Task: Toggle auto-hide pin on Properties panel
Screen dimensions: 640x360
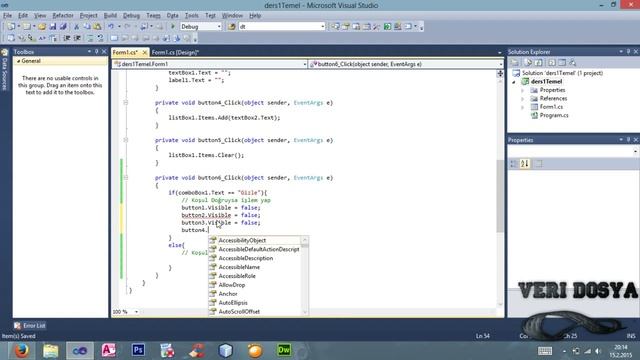Action: click(629, 140)
